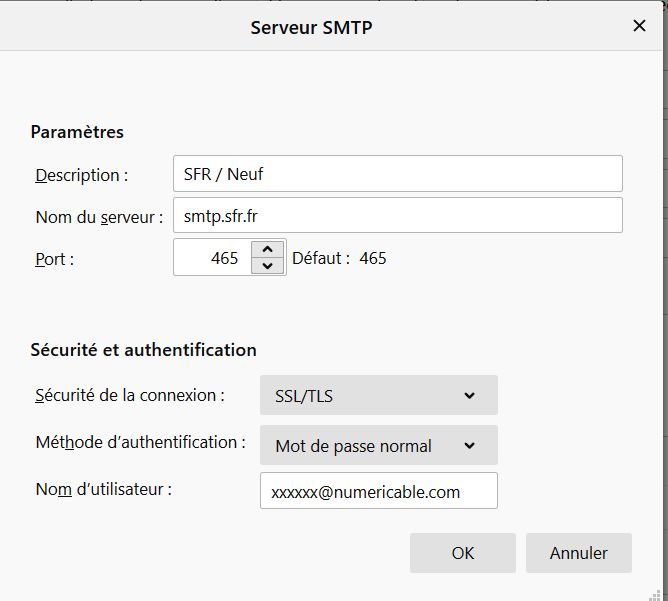This screenshot has height=601, width=668.
Task: Select the username field with numericable.com address
Action: [x=378, y=491]
